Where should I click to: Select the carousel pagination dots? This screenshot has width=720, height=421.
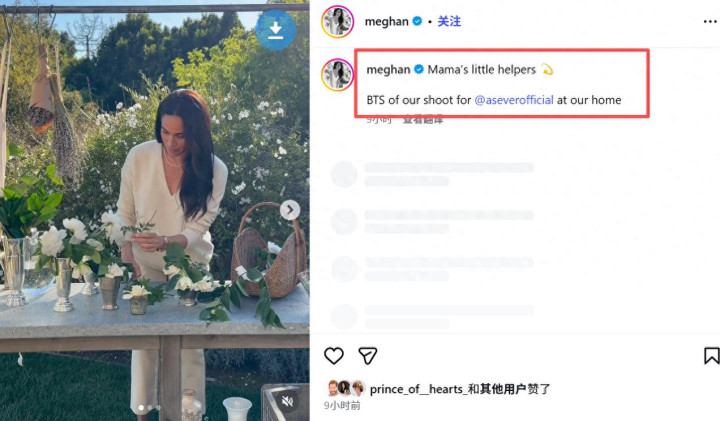point(149,407)
